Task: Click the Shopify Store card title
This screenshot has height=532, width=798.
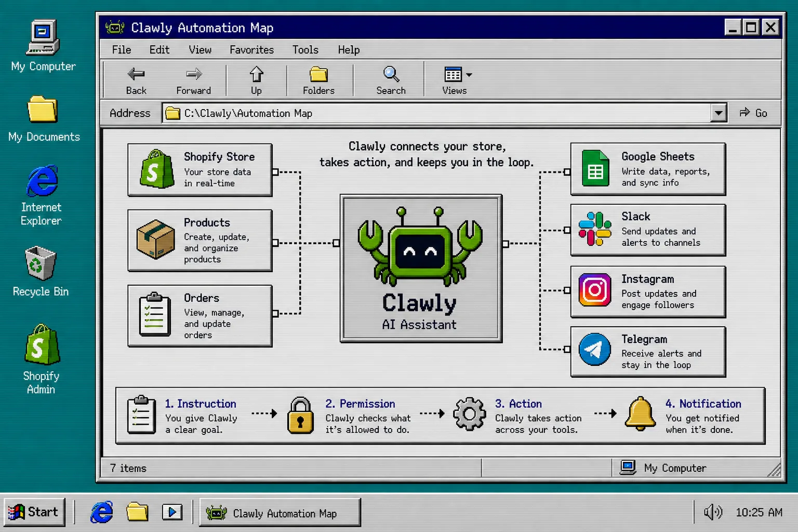Action: click(219, 157)
